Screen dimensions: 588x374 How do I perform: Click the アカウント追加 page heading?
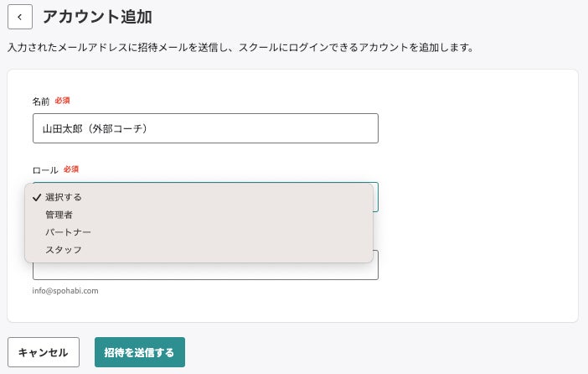pos(97,17)
